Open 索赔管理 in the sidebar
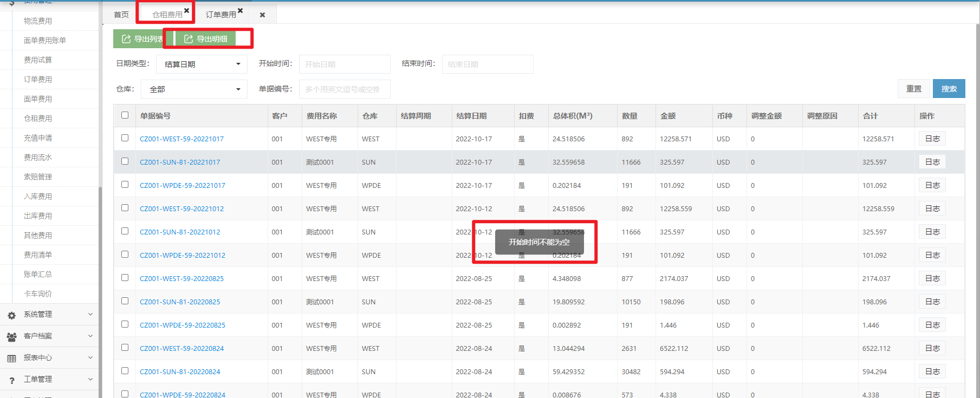 pos(38,177)
